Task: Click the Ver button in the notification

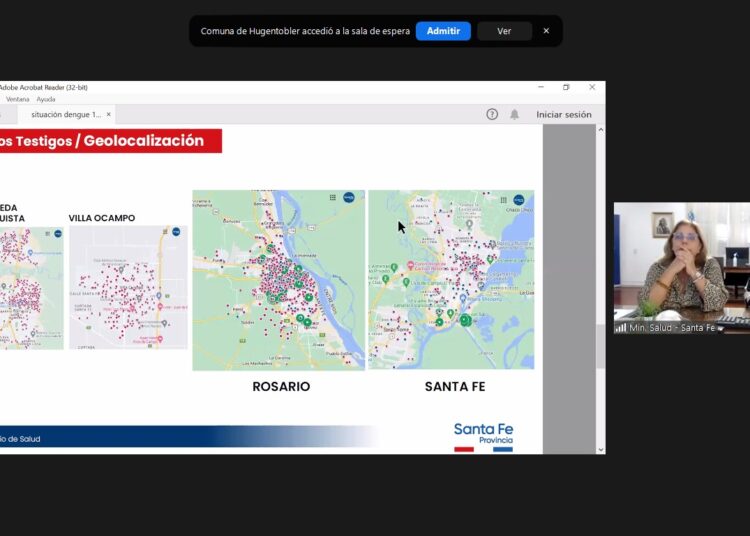Action: point(504,31)
